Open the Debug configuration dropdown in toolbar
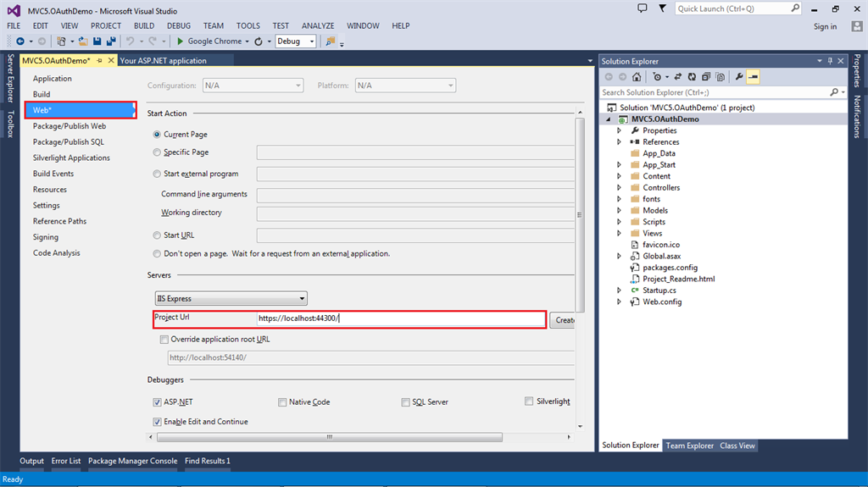Image resolution: width=868 pixels, height=487 pixels. [295, 41]
